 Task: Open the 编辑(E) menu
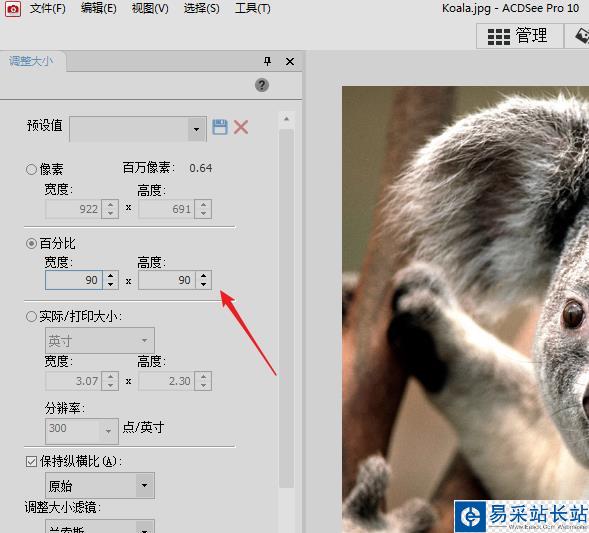click(98, 8)
